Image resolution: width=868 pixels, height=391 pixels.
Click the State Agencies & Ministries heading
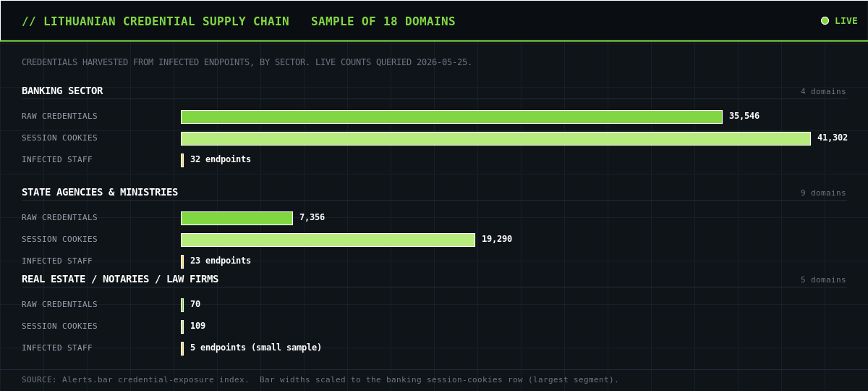point(100,193)
